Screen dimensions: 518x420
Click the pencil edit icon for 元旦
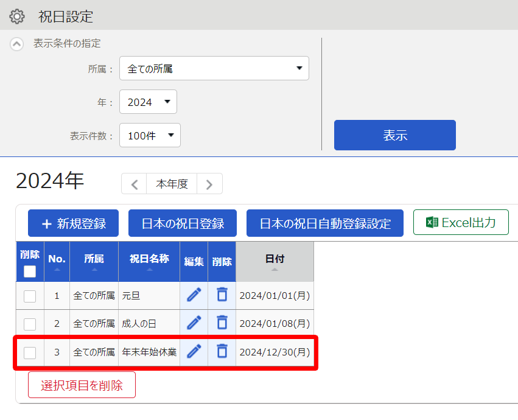click(194, 295)
